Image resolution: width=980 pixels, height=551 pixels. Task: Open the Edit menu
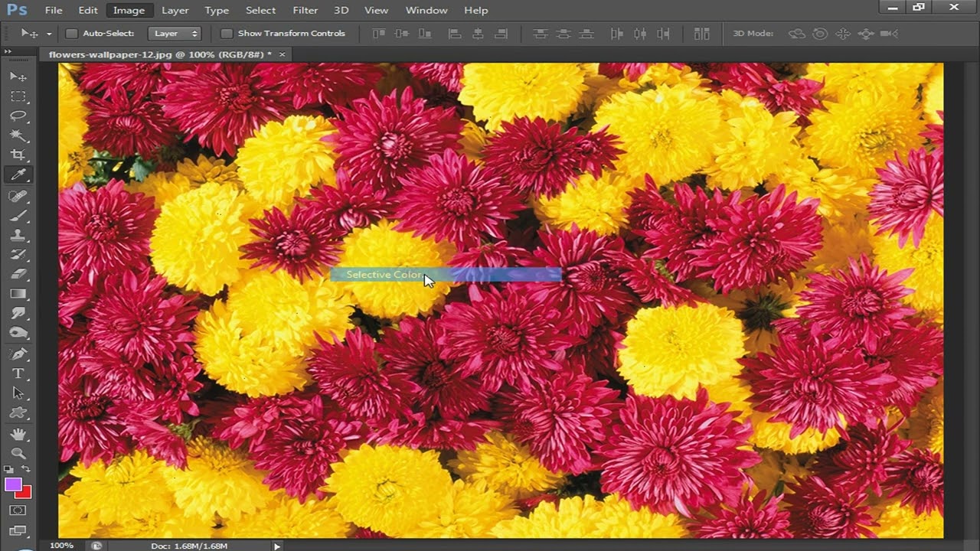[x=88, y=10]
